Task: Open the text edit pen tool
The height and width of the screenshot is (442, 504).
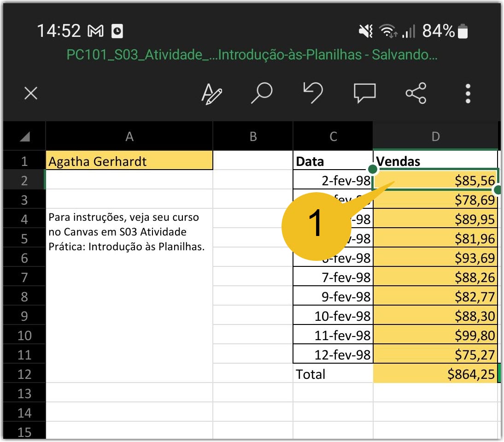Action: [211, 94]
